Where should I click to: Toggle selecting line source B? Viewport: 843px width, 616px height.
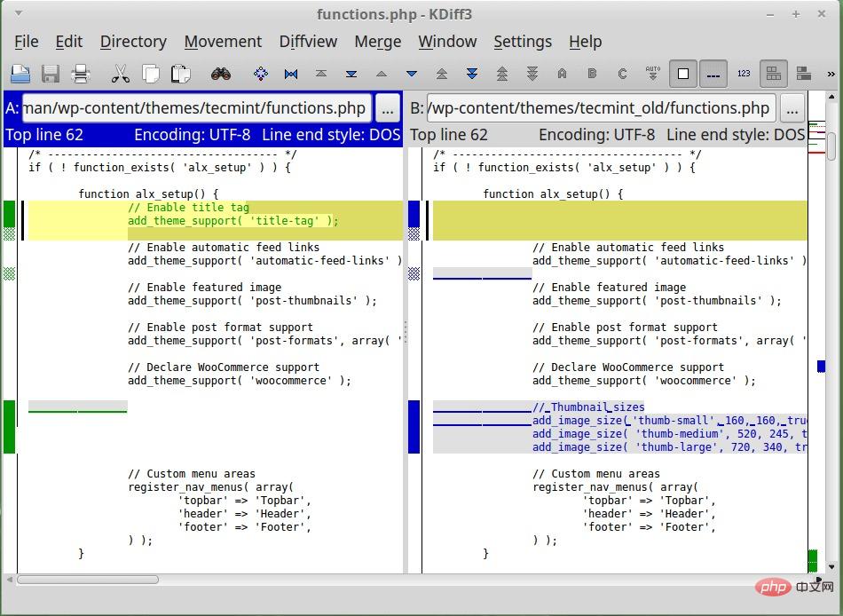tap(591, 74)
